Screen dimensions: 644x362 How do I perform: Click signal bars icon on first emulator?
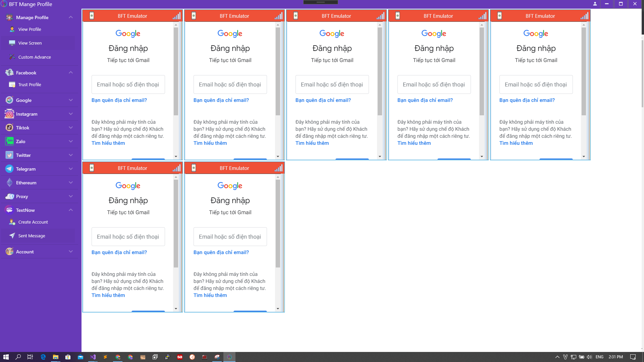point(176,16)
